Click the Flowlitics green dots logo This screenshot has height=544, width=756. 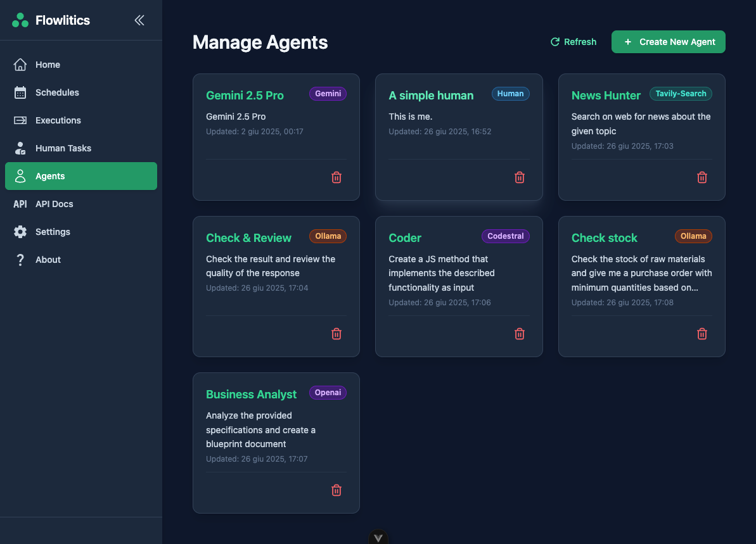pyautogui.click(x=20, y=20)
